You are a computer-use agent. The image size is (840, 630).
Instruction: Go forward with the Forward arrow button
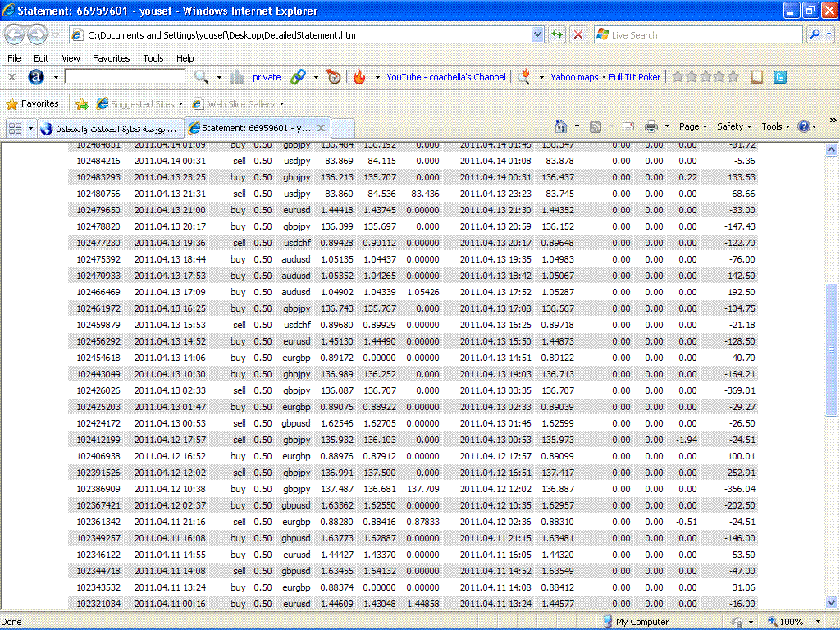pyautogui.click(x=37, y=35)
